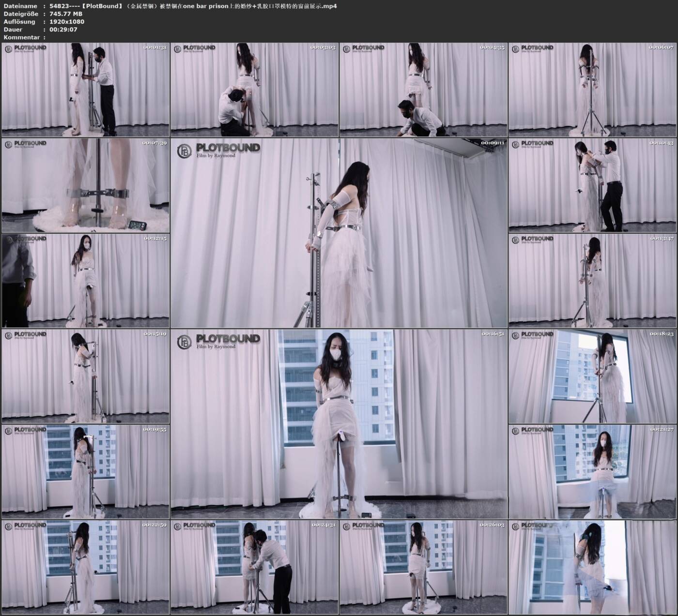The height and width of the screenshot is (616, 678).
Task: Click the thumbnail stamped 00:18:23
Action: [x=592, y=376]
